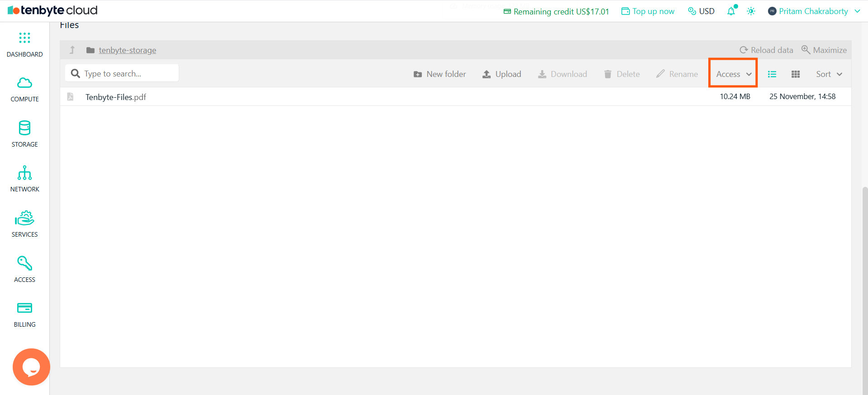This screenshot has width=868, height=395.
Task: Click the search magnifier icon
Action: (x=76, y=73)
